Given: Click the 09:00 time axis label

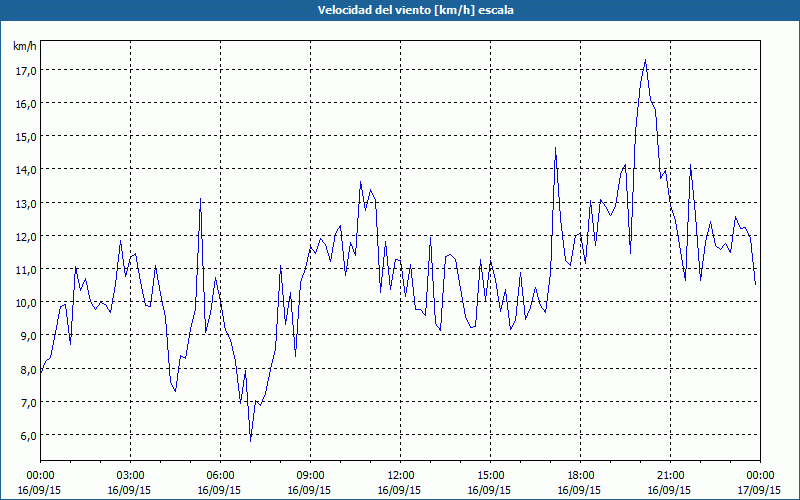Looking at the screenshot, I should click(x=310, y=476).
